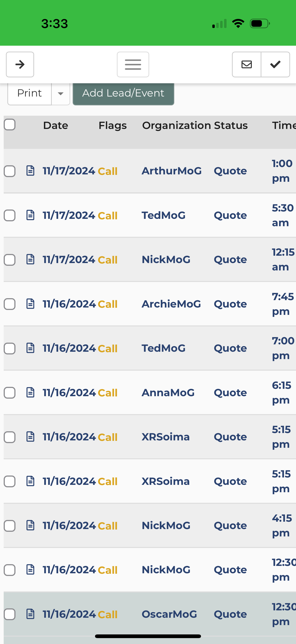The height and width of the screenshot is (644, 296).
Task: Click document icon in AnnaMoG row
Action: pyautogui.click(x=30, y=392)
